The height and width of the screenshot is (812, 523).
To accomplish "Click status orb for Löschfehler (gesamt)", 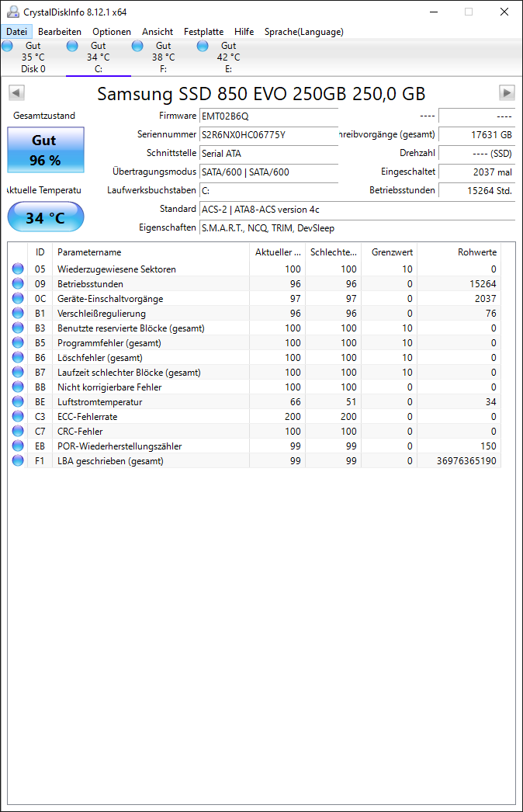I will (x=18, y=357).
